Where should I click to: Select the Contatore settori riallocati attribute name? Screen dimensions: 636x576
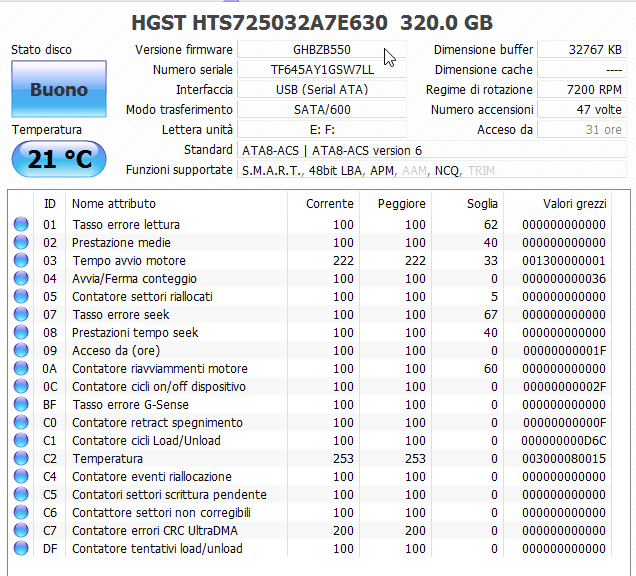click(142, 297)
